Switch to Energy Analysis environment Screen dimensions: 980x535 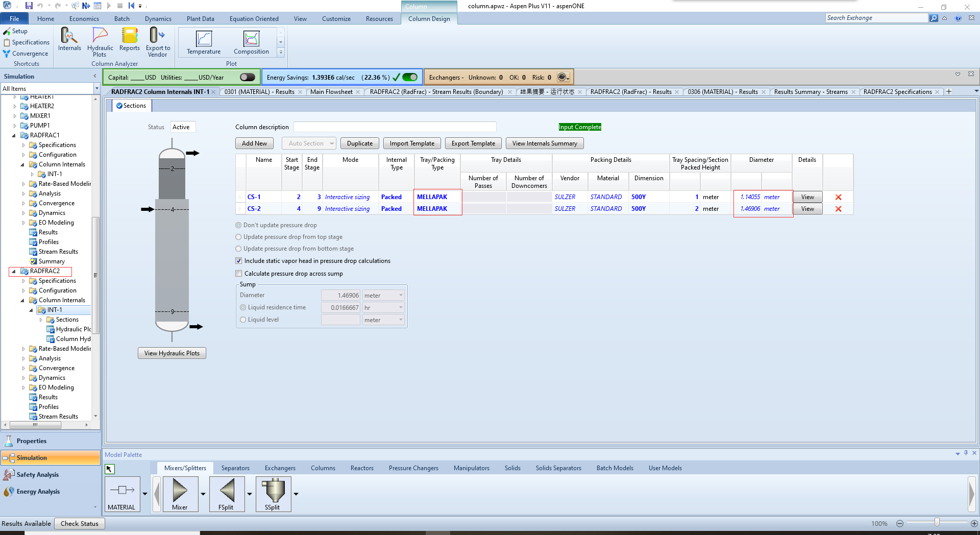click(x=51, y=492)
